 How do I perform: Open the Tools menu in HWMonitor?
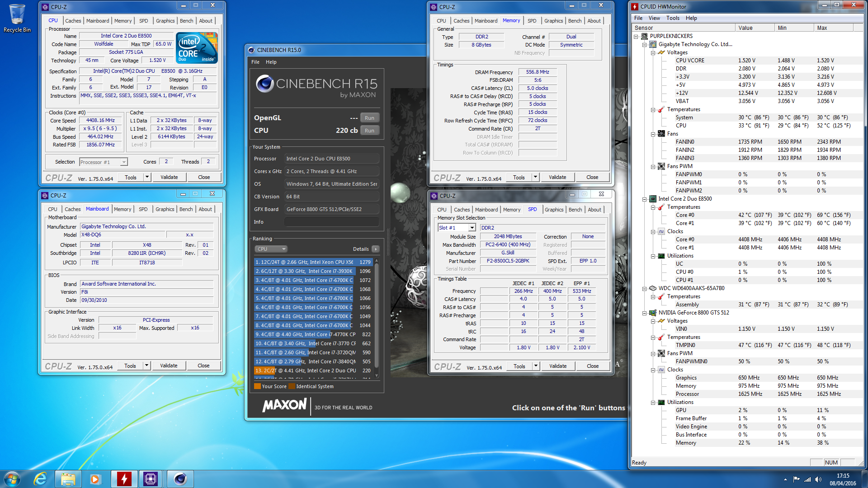pyautogui.click(x=673, y=18)
